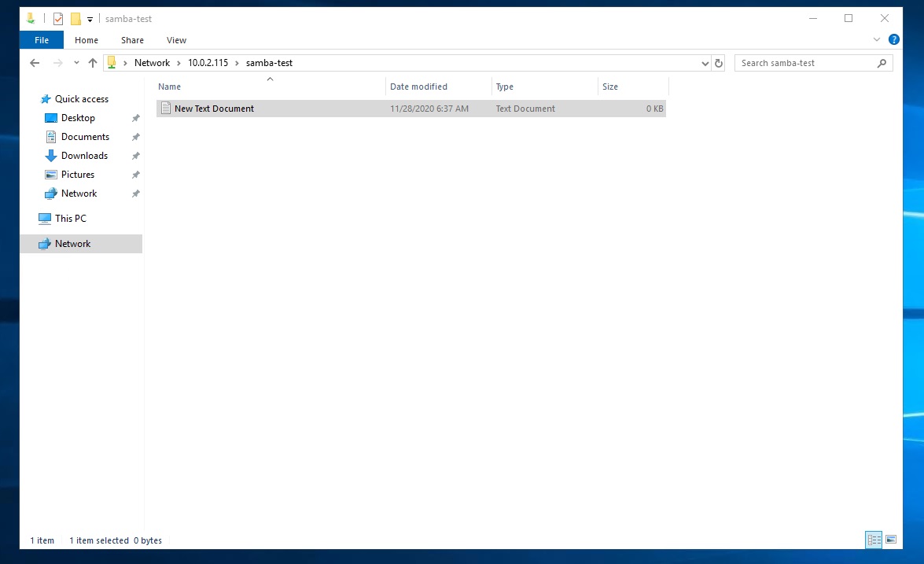
Task: Select the highlighted Network navigation item
Action: (81, 244)
